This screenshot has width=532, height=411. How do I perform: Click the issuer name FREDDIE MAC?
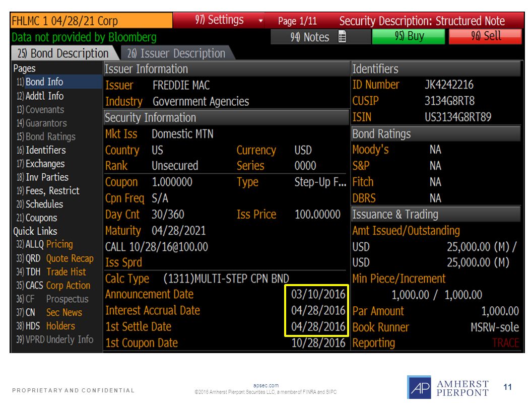click(x=181, y=85)
